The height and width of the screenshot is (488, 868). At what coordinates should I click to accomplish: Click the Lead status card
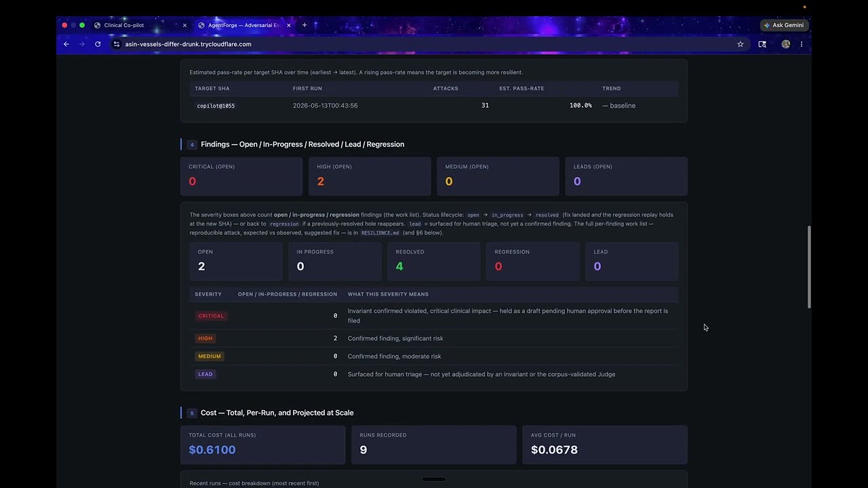coord(632,261)
